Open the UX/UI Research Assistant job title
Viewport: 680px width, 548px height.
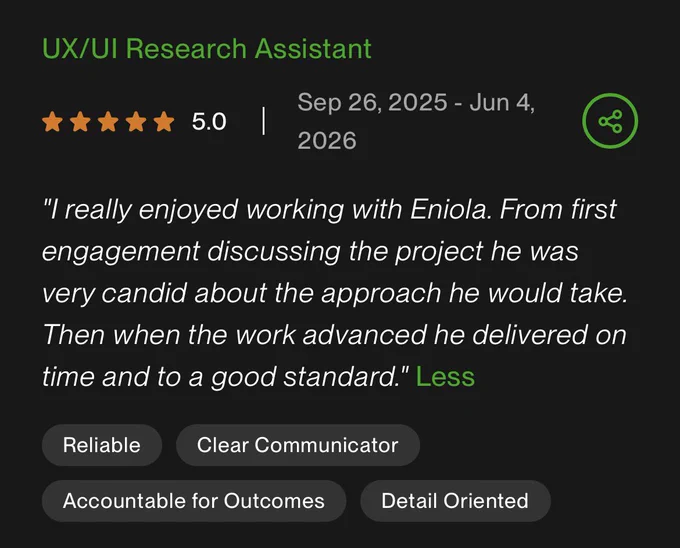click(x=206, y=48)
